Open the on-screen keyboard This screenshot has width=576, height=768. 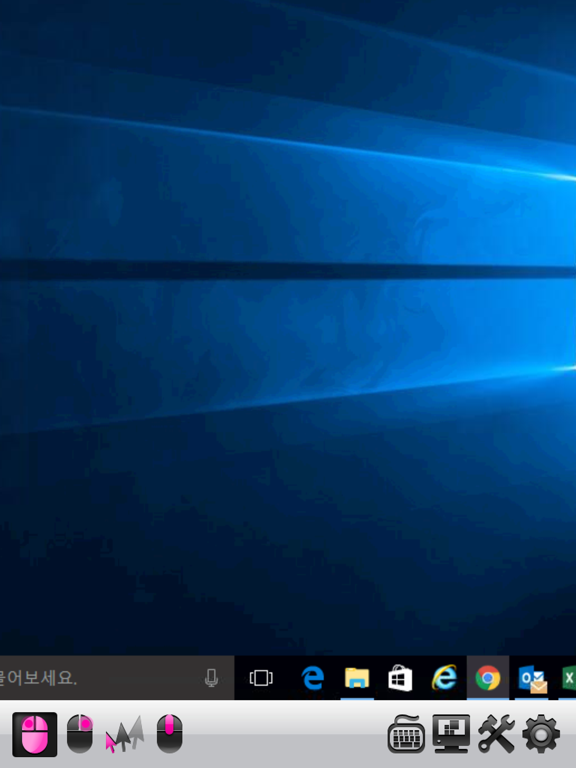(x=406, y=734)
